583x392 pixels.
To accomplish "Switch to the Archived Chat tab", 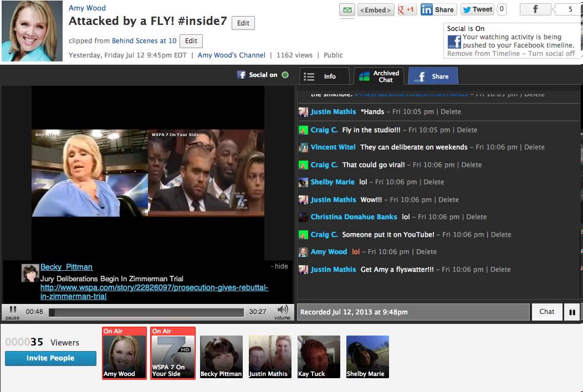I will coord(380,76).
